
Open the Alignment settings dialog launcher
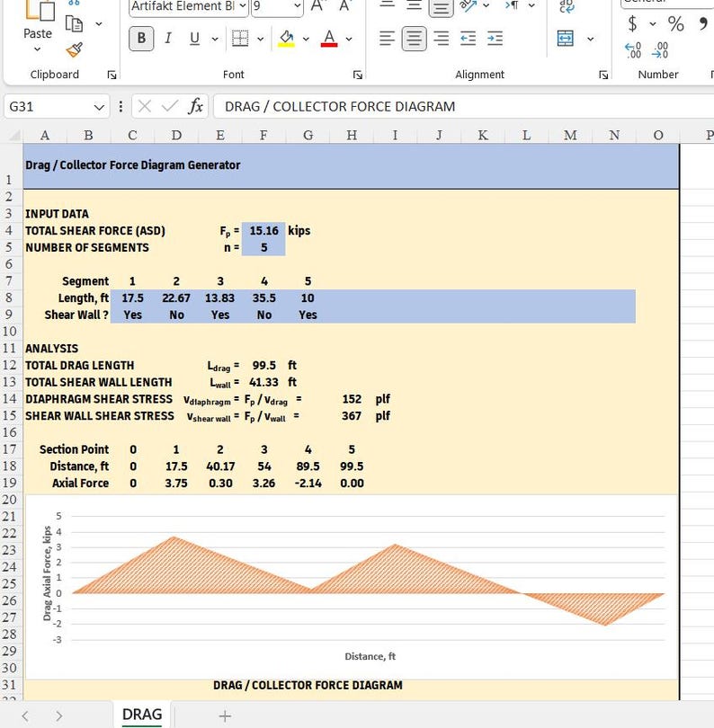(x=603, y=75)
